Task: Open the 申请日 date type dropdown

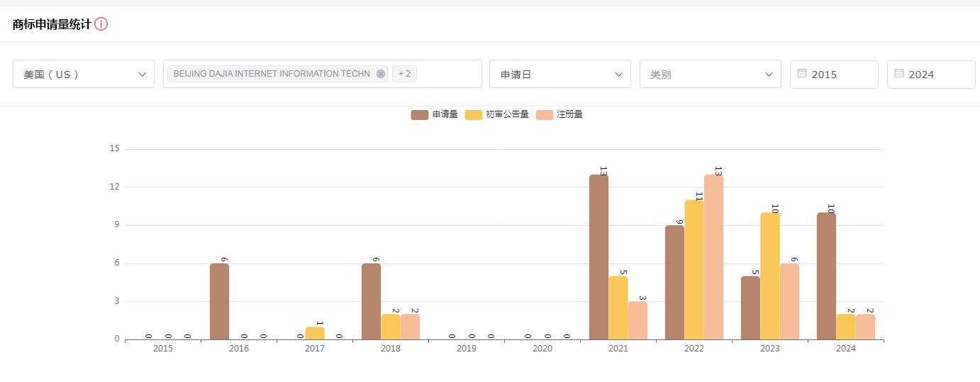Action: pos(559,74)
